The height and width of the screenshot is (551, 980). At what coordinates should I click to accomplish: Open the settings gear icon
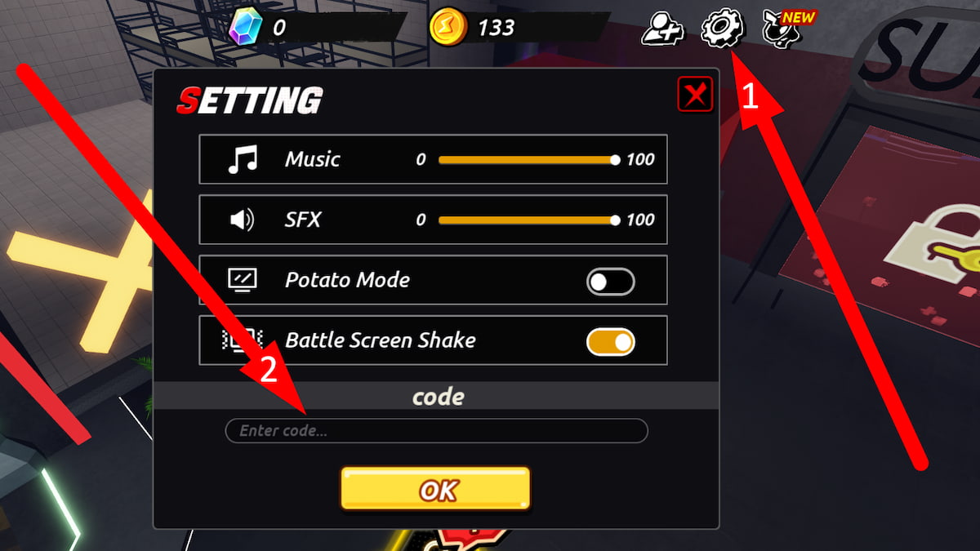tap(723, 29)
